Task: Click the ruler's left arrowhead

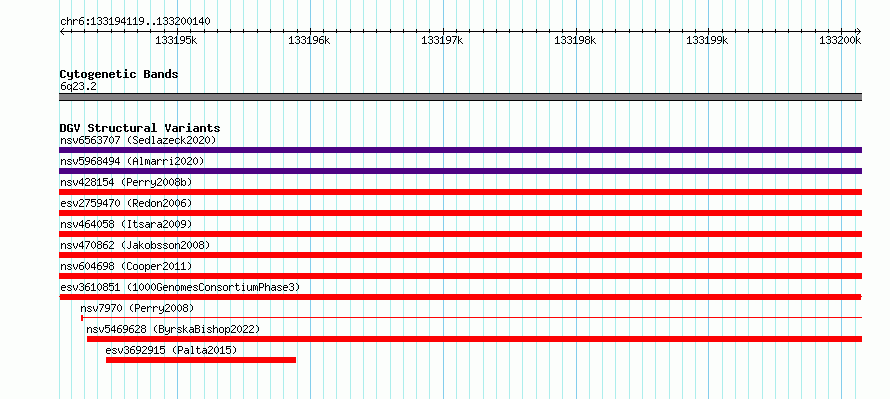Action: pyautogui.click(x=62, y=31)
